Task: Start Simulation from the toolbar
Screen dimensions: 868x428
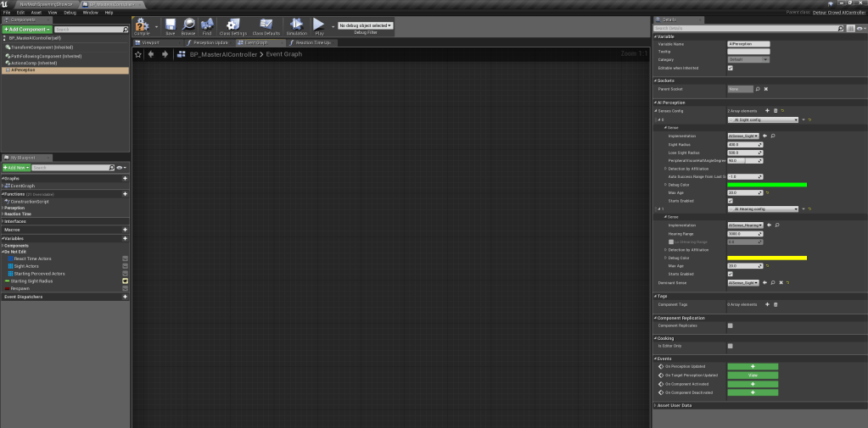Action: point(296,26)
